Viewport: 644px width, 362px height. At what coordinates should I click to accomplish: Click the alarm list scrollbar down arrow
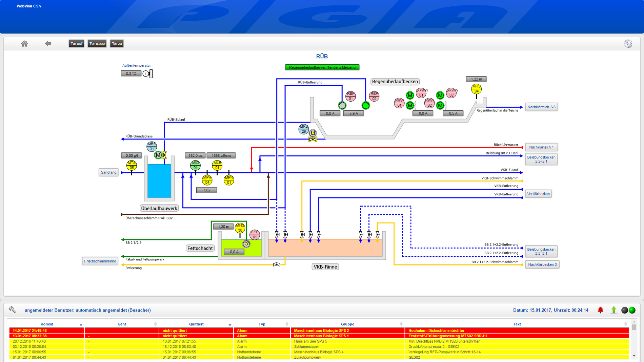[x=634, y=356]
